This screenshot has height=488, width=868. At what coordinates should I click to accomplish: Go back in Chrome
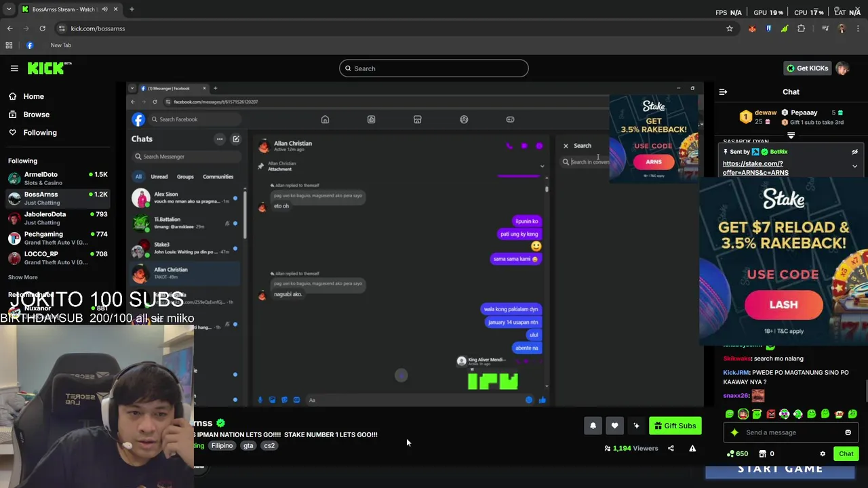[9, 28]
